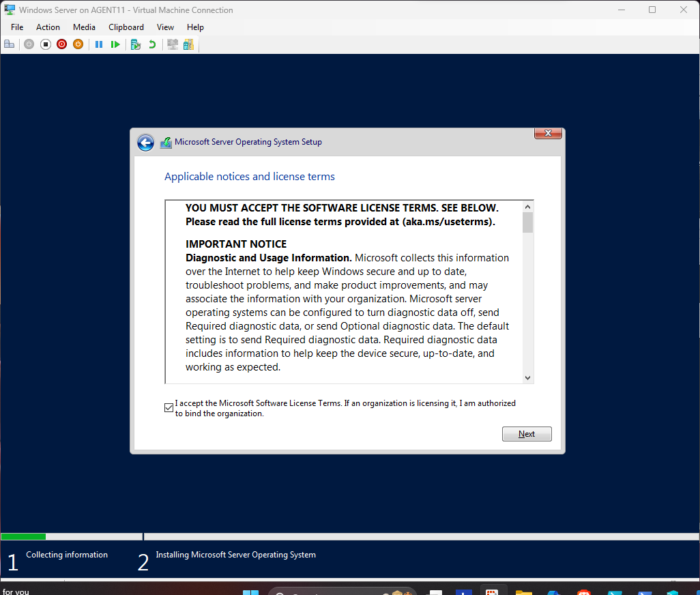Click the license text scrollbar thumb
Image resolution: width=700 pixels, height=595 pixels.
[527, 222]
